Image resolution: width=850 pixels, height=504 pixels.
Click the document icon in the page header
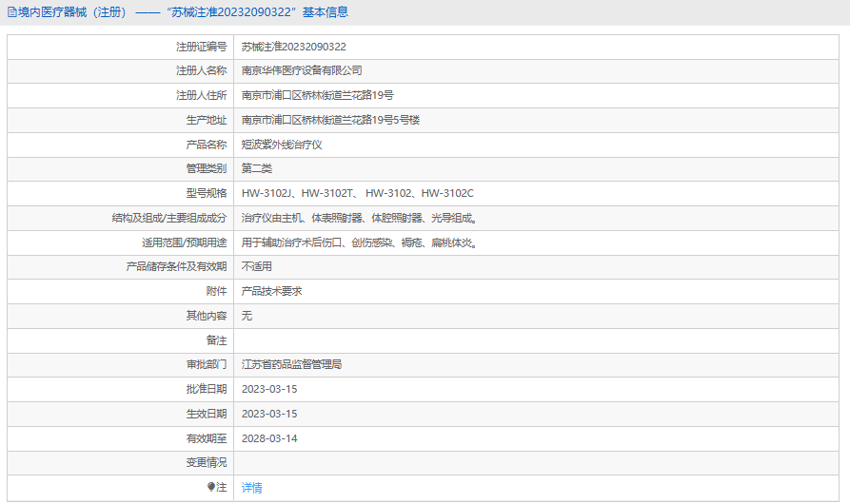[x=12, y=12]
